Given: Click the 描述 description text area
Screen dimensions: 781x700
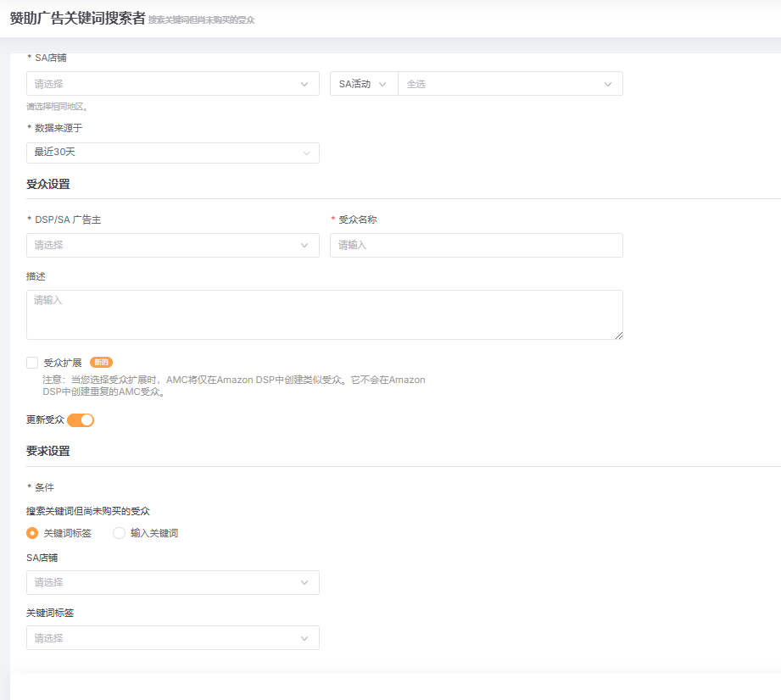Looking at the screenshot, I should [322, 314].
